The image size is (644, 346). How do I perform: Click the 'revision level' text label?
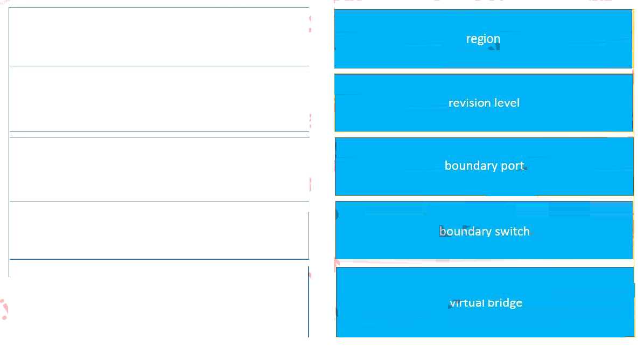[484, 102]
